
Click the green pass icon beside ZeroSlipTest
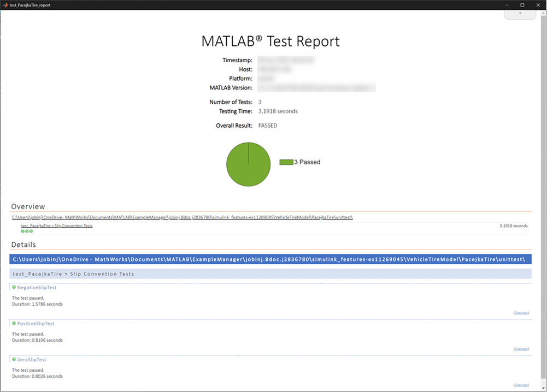coord(14,360)
